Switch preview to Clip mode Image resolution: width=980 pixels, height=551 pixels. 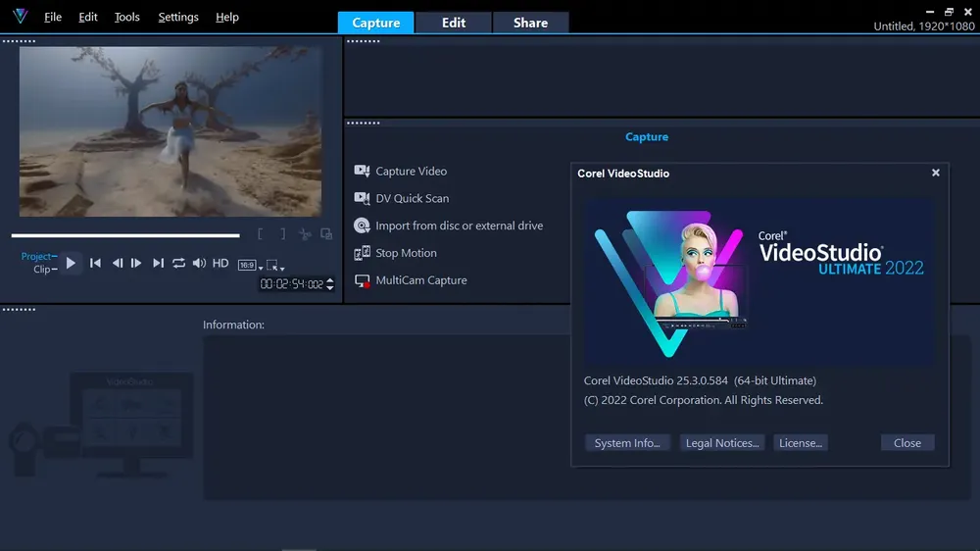45,270
